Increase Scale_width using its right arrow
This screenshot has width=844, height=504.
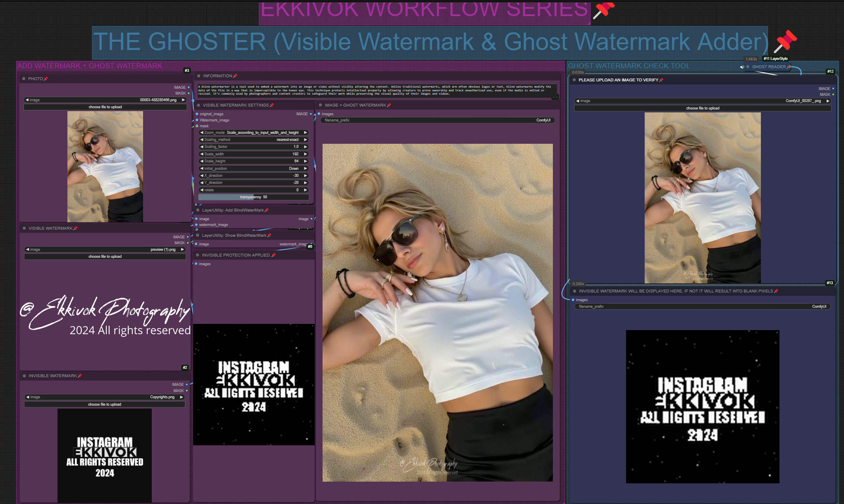point(306,154)
